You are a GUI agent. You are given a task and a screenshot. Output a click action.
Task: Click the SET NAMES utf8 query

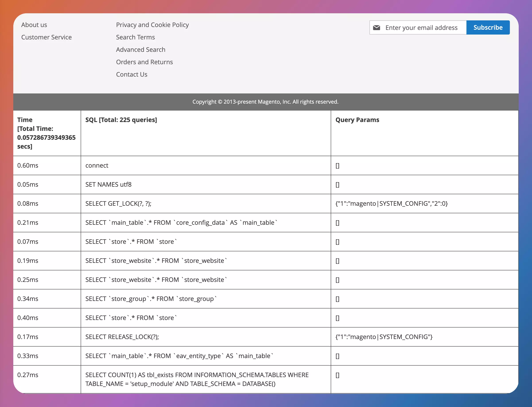(x=206, y=184)
